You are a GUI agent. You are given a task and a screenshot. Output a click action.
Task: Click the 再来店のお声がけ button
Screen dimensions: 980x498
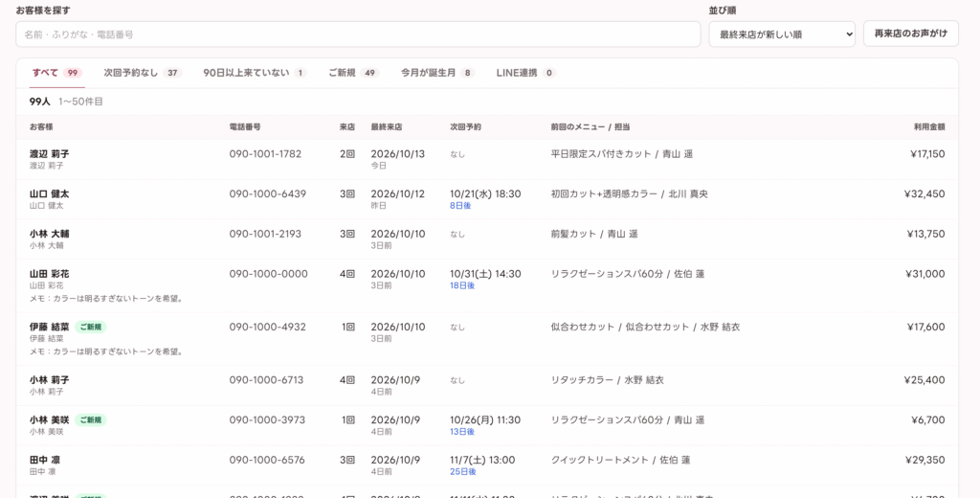pos(911,34)
